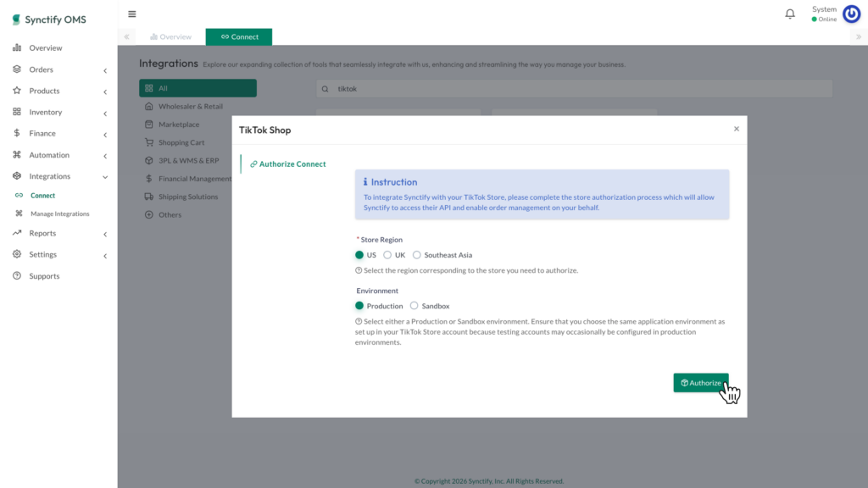Expand the Settings submenu chevron
The height and width of the screenshot is (488, 868).
click(x=105, y=256)
